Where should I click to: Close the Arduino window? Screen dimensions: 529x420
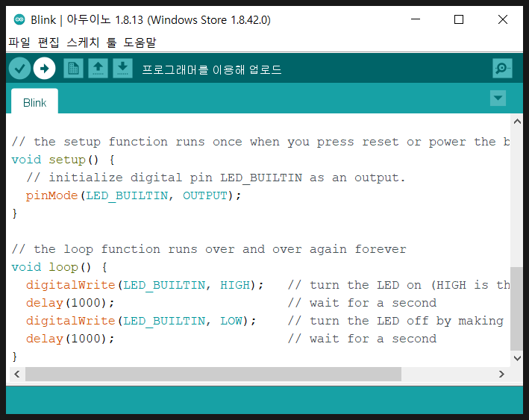click(x=503, y=19)
